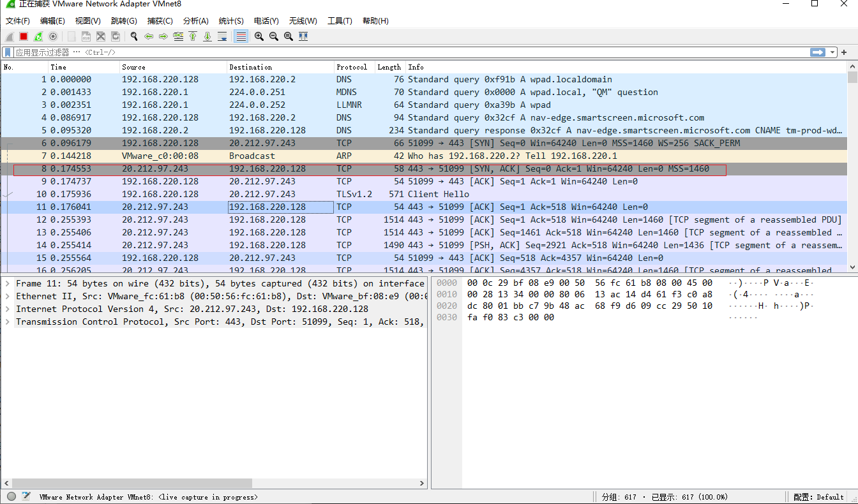Click the start capture shark fin icon
Viewport: 858px width, 504px height.
(x=10, y=36)
